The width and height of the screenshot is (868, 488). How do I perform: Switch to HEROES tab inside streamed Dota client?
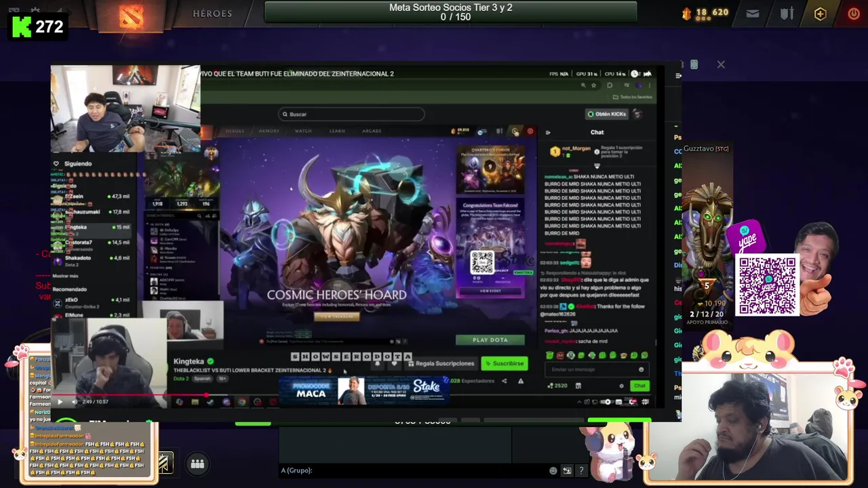(235, 131)
